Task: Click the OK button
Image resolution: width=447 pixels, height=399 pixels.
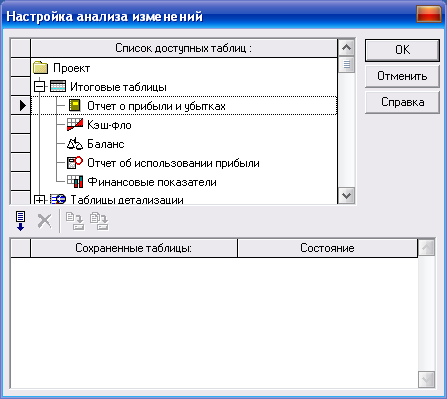Action: tap(402, 50)
